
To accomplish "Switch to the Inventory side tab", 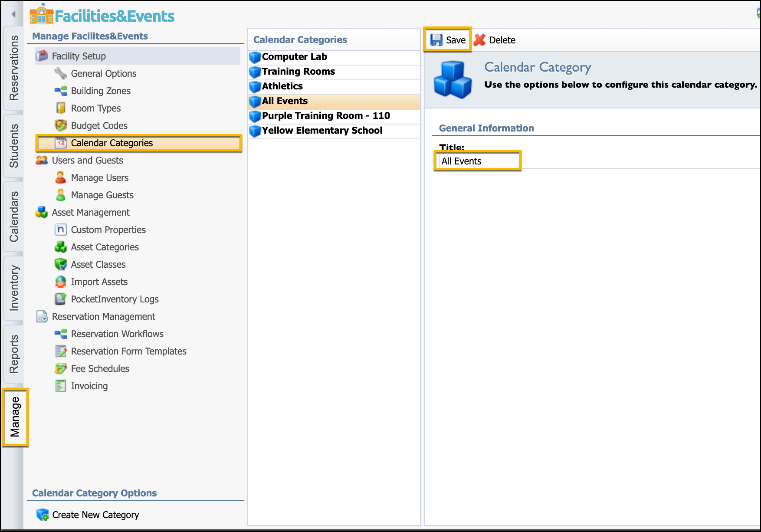I will [14, 288].
